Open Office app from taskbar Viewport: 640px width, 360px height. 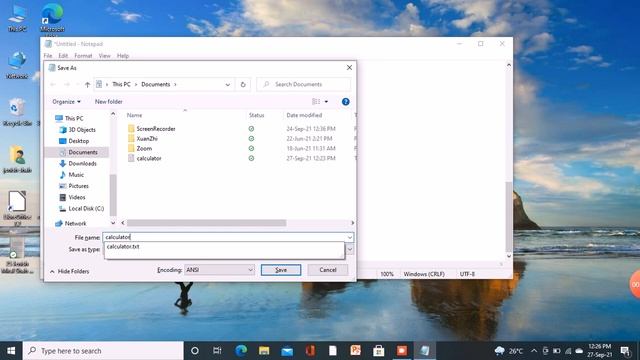coord(310,351)
